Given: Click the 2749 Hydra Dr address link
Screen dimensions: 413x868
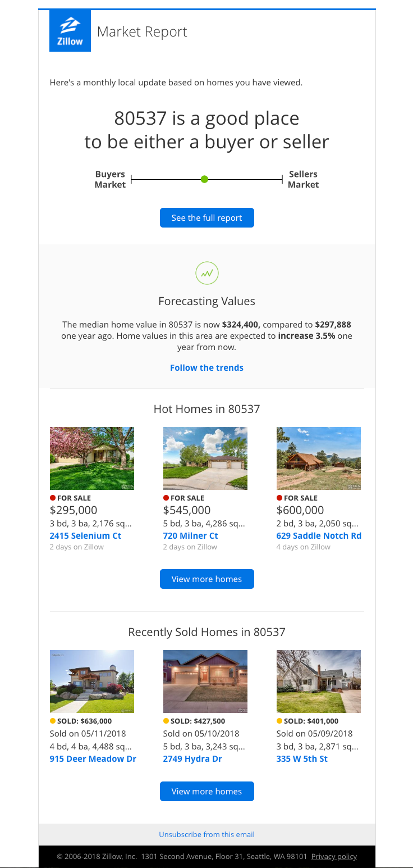Looking at the screenshot, I should point(192,759).
